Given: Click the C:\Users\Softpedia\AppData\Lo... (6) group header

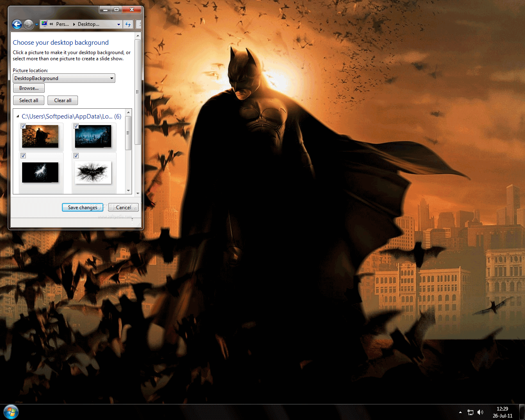Looking at the screenshot, I should tap(71, 116).
